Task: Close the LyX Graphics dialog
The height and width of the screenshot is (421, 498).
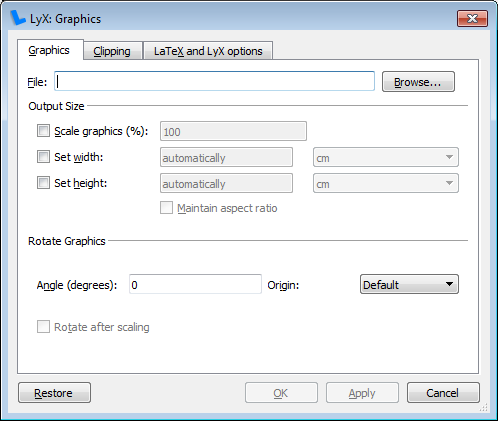Action: click(472, 18)
